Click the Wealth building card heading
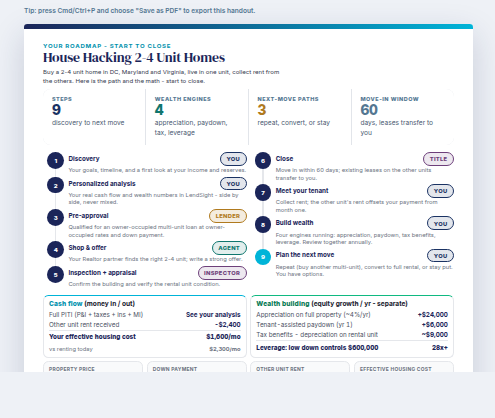495x418 pixels. 332,304
